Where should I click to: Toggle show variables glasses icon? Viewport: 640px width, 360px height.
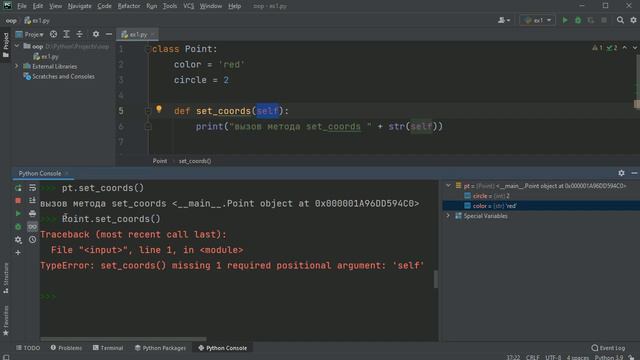click(32, 227)
